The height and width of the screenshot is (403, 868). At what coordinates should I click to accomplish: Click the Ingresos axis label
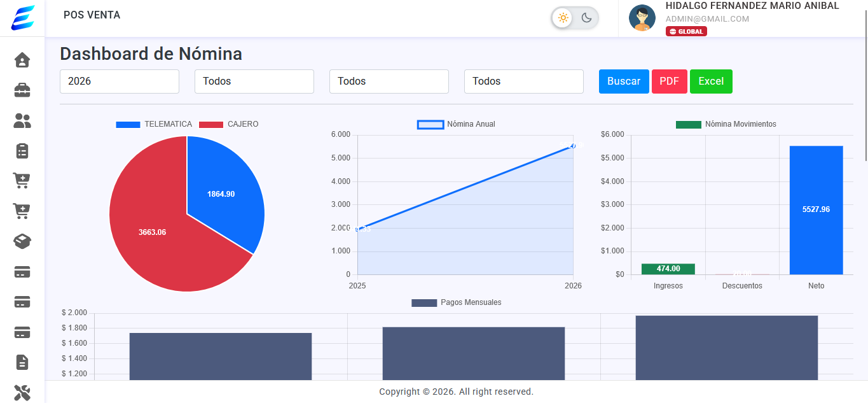coord(668,286)
